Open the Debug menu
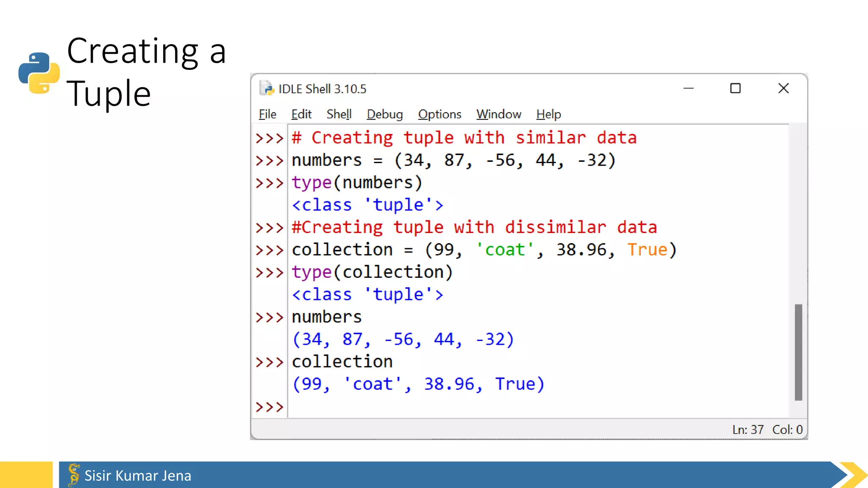Viewport: 868px width, 488px height. 385,114
